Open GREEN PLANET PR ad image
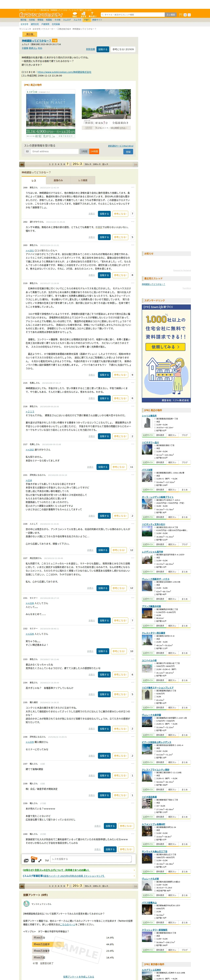This screenshot has height=980, width=210. [x=50, y=113]
